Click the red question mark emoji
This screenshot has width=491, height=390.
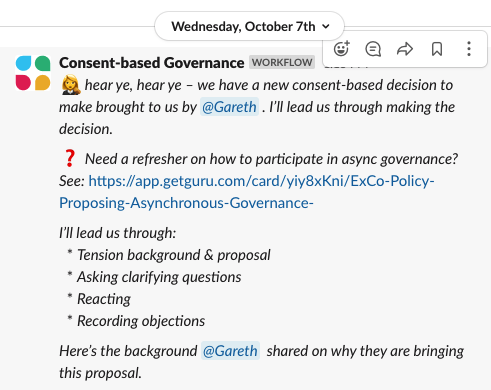70,158
